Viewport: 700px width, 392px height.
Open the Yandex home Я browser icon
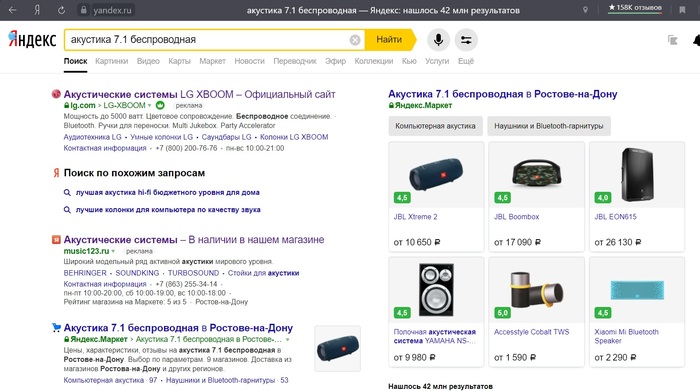click(37, 10)
